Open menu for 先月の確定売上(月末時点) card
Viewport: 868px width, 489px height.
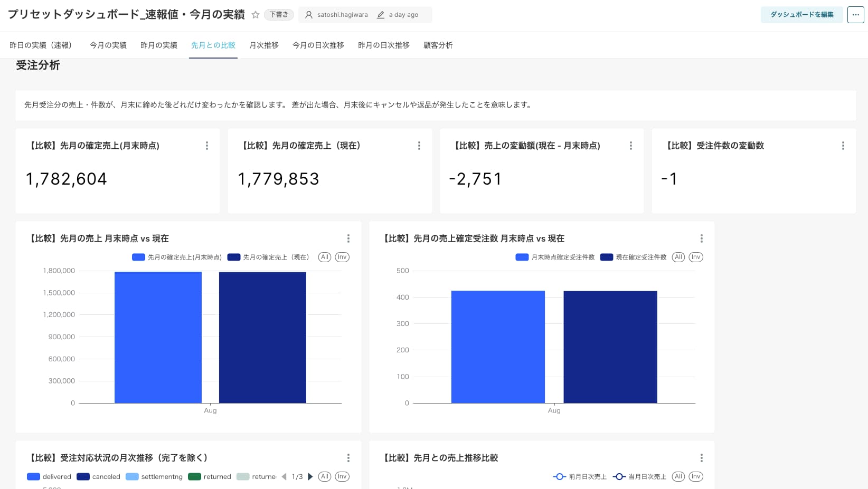pyautogui.click(x=207, y=146)
